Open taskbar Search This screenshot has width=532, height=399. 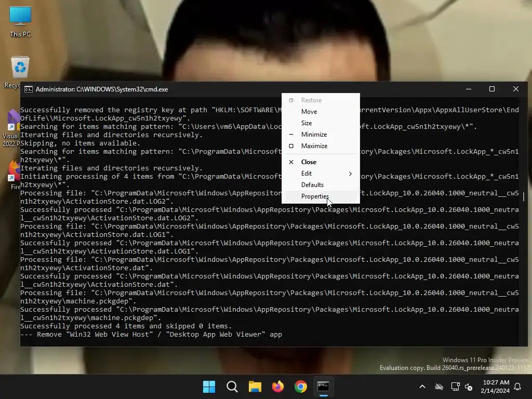(232, 387)
